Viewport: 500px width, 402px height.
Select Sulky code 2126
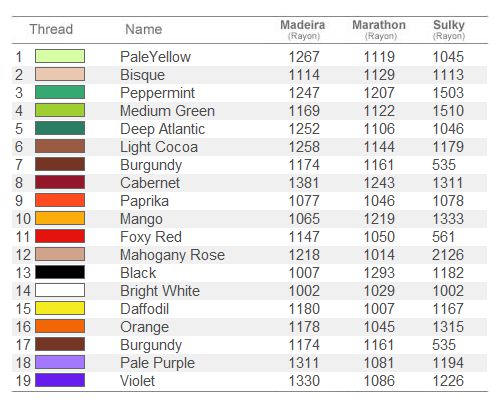(448, 255)
